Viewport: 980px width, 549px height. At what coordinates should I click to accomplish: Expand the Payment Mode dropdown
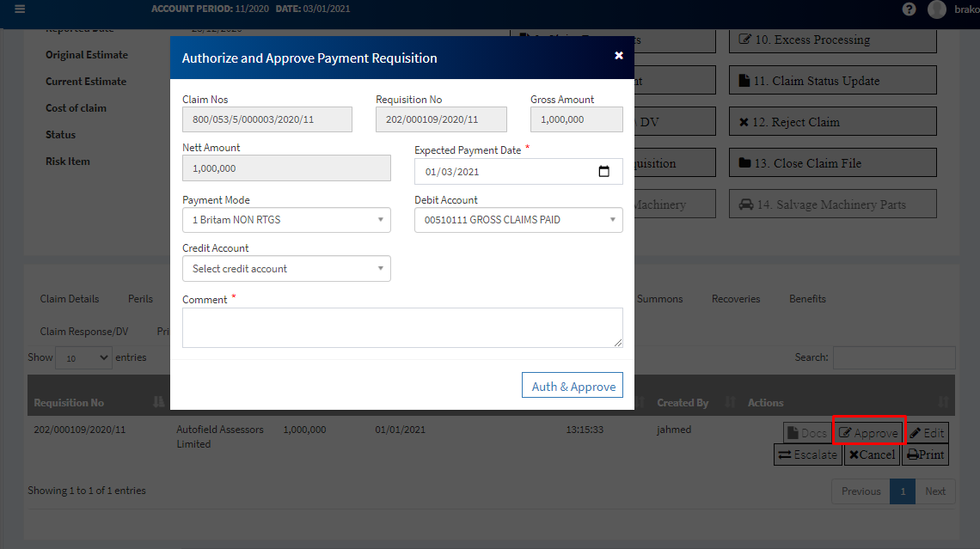click(x=286, y=220)
